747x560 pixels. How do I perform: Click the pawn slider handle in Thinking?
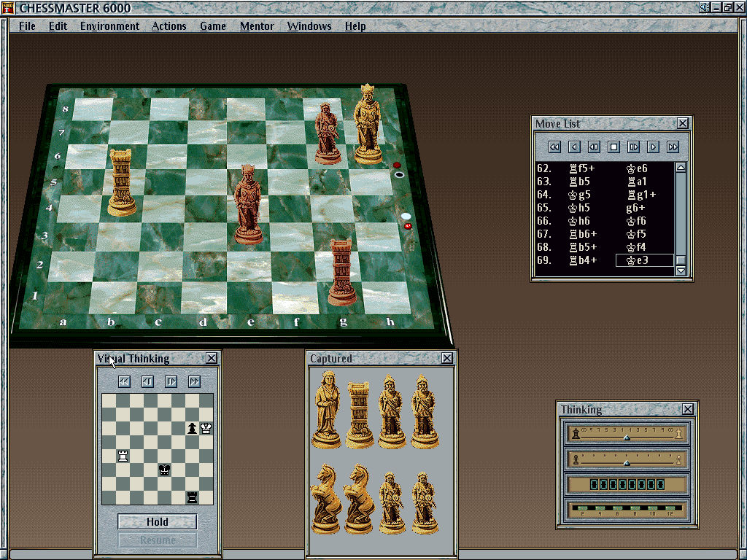point(626,463)
